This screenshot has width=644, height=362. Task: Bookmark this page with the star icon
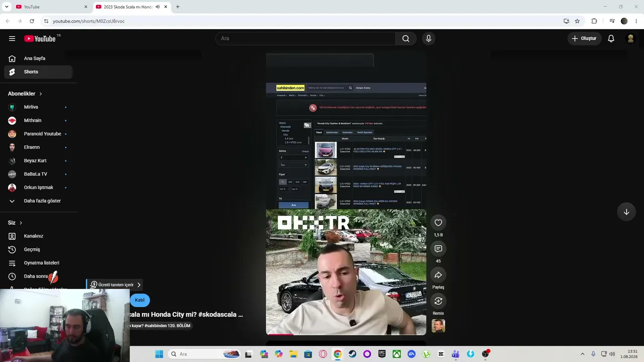(x=577, y=21)
